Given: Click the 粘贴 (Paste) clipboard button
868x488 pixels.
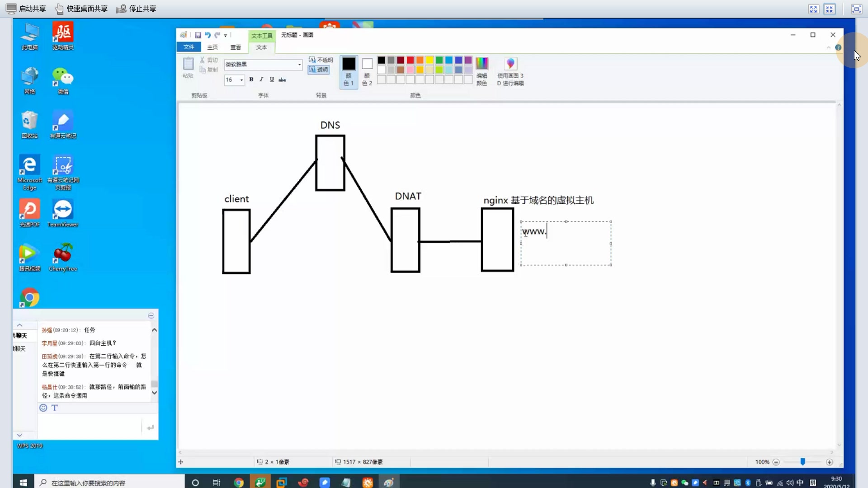Looking at the screenshot, I should [x=188, y=67].
